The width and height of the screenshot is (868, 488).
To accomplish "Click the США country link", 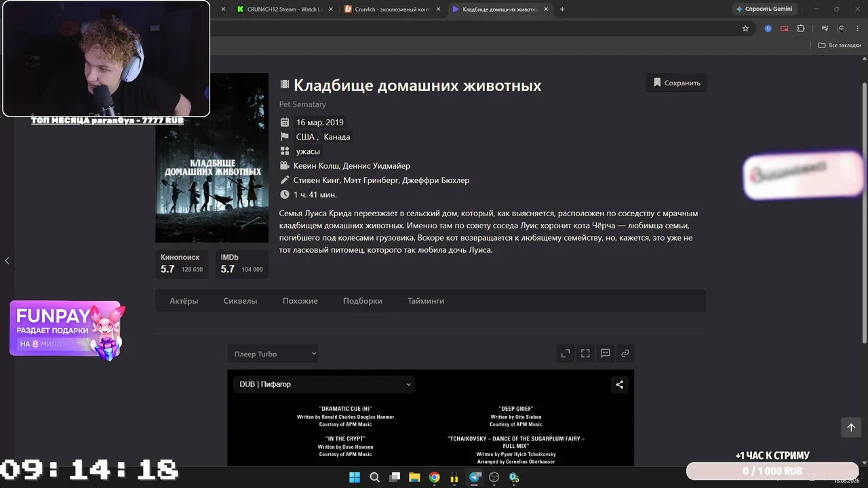I will coord(305,137).
